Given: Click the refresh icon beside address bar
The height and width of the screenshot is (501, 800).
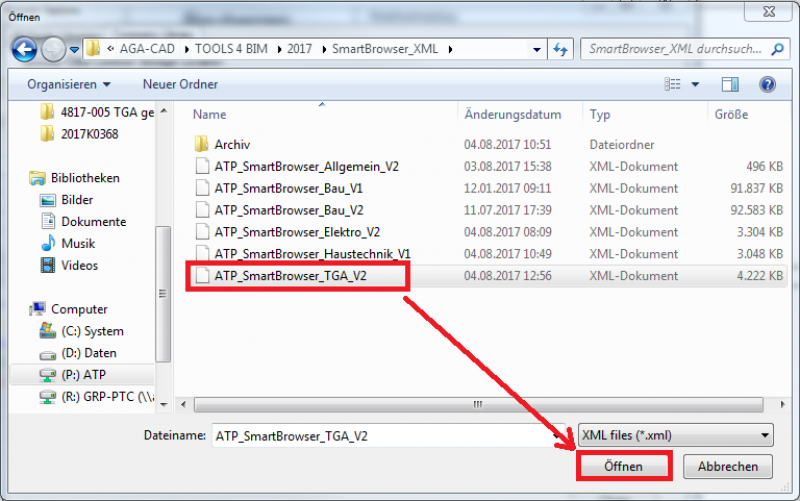Looking at the screenshot, I should pos(561,48).
